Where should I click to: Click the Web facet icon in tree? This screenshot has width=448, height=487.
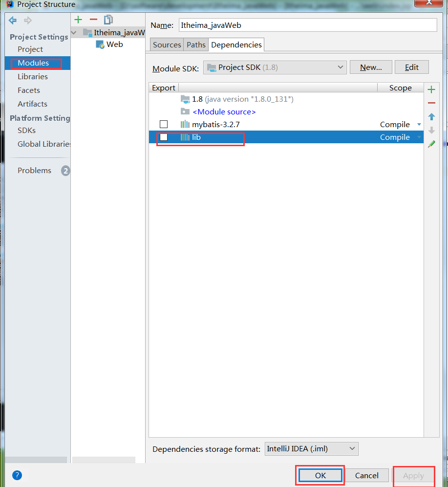click(x=100, y=44)
